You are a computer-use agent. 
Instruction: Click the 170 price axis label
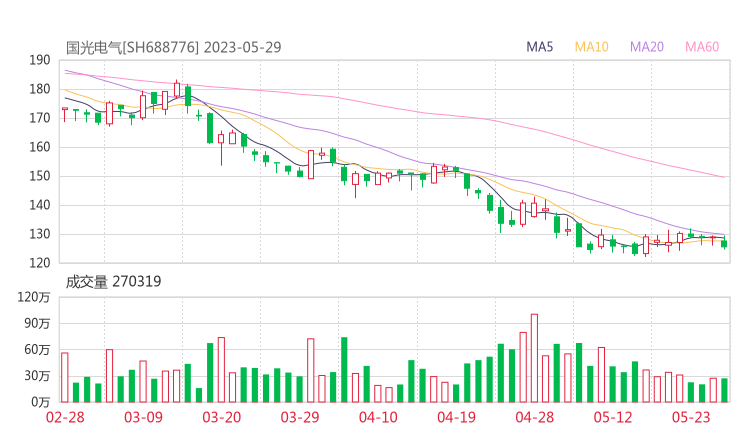click(x=40, y=118)
